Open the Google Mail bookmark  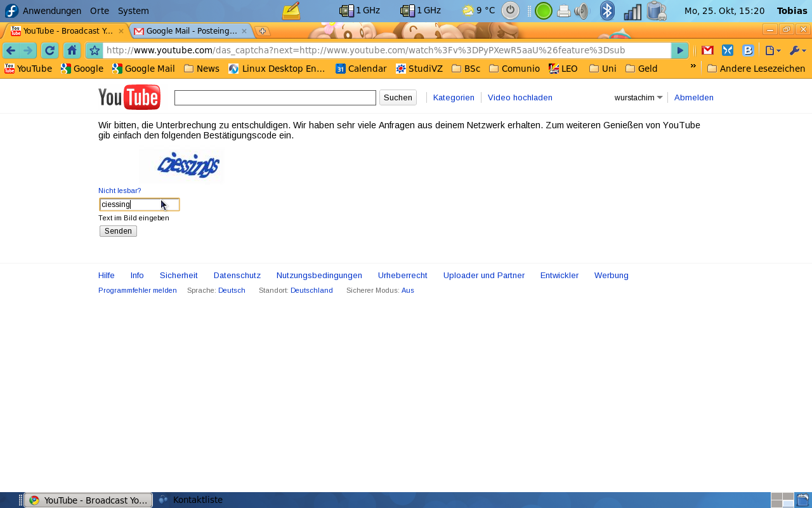[143, 69]
